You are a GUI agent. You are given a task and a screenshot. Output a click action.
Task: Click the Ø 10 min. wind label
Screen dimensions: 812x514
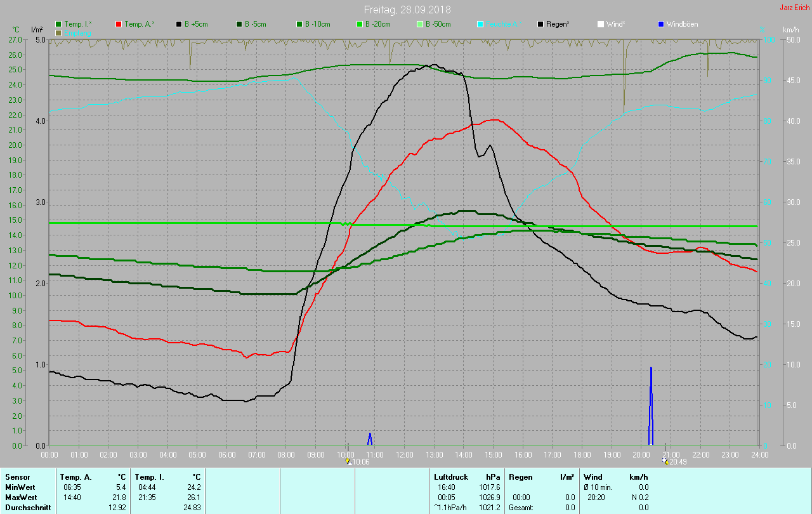[598, 487]
